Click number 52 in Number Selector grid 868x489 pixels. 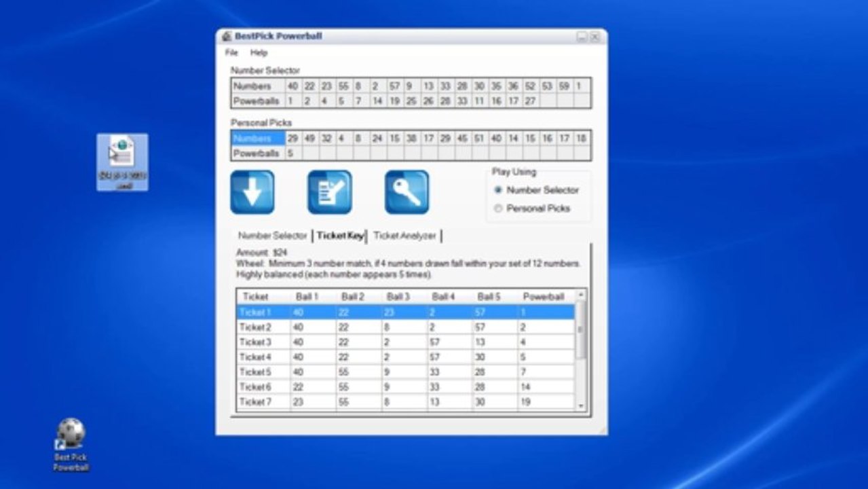[x=530, y=86]
